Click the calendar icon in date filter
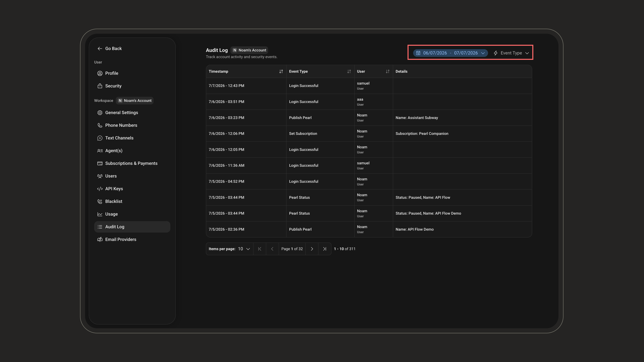 point(418,53)
